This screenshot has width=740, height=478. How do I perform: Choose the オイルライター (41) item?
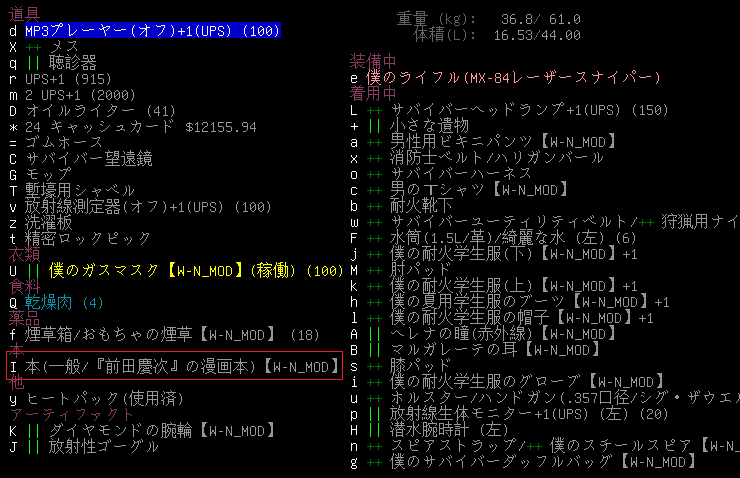(100, 111)
